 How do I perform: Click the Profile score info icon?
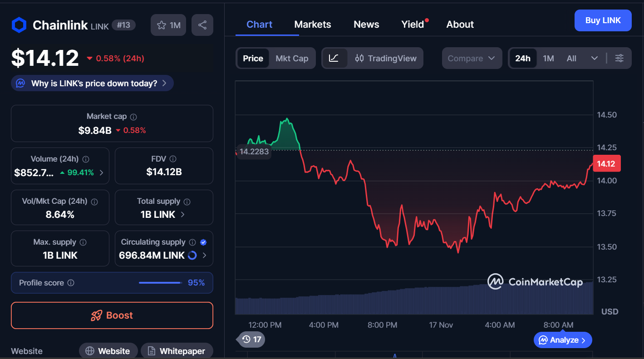pos(71,283)
